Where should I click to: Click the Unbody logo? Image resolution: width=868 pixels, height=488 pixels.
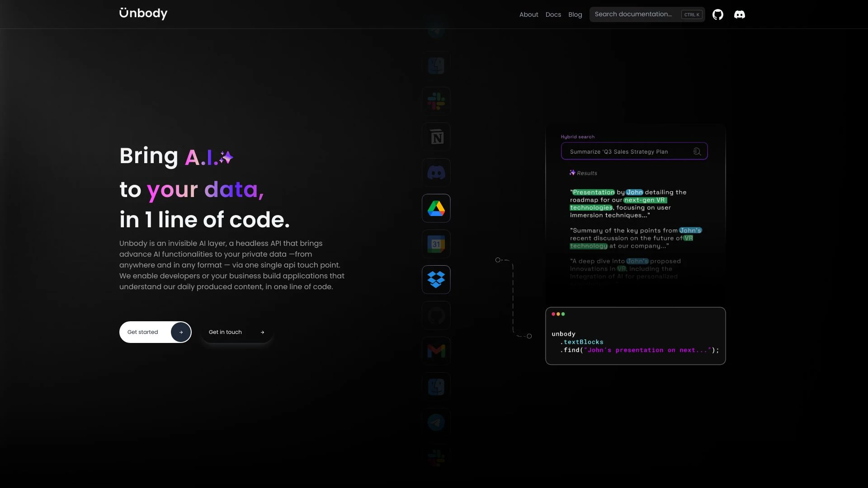[143, 13]
